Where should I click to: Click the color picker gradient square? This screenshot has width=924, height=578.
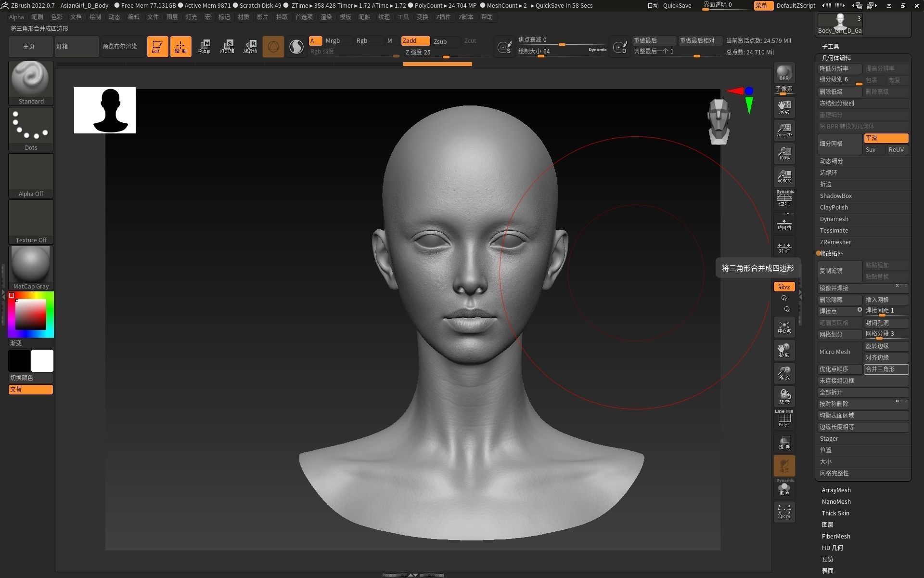click(31, 314)
